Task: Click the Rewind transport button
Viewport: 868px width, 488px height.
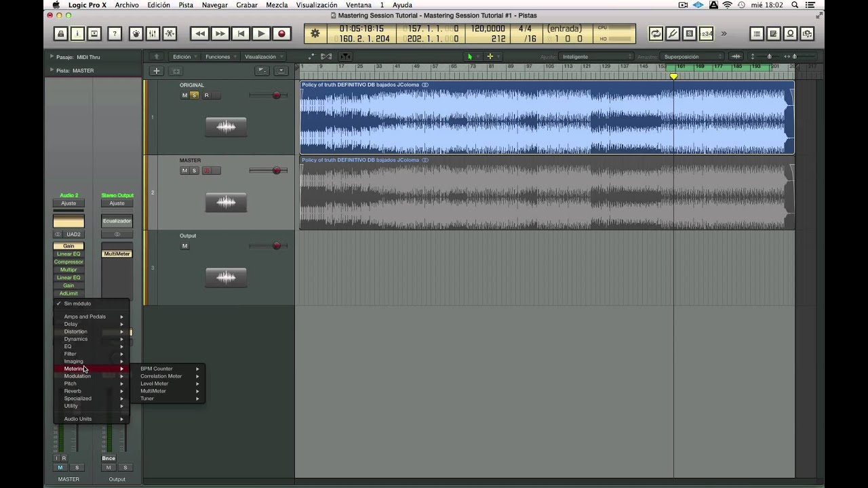Action: coord(199,33)
